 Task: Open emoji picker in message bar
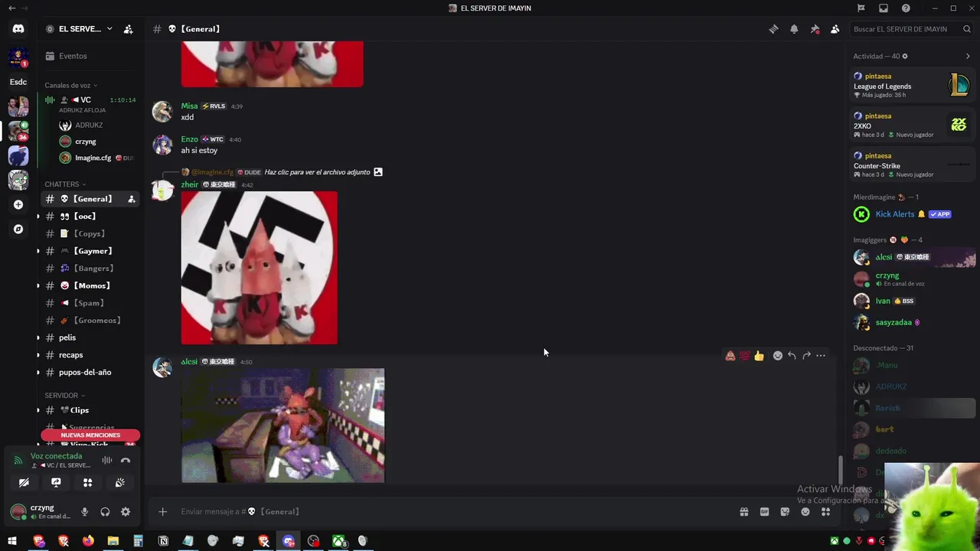pos(805,512)
